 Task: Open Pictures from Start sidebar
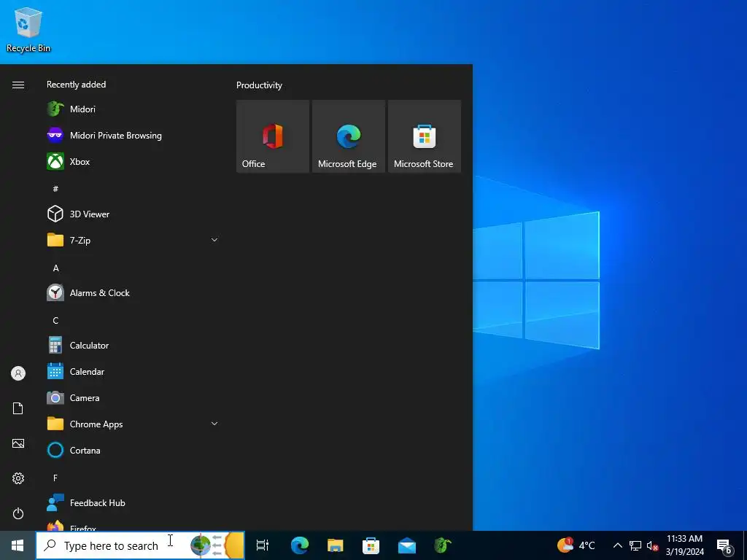[18, 443]
